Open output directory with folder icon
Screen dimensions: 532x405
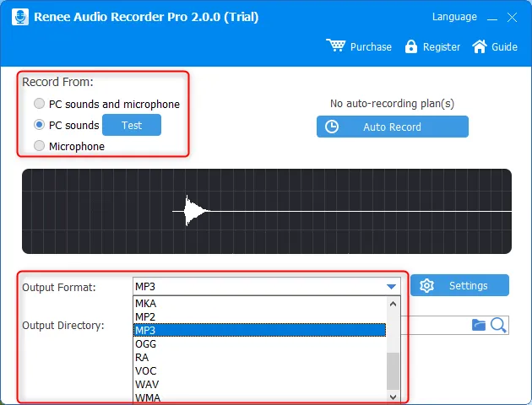pos(479,325)
